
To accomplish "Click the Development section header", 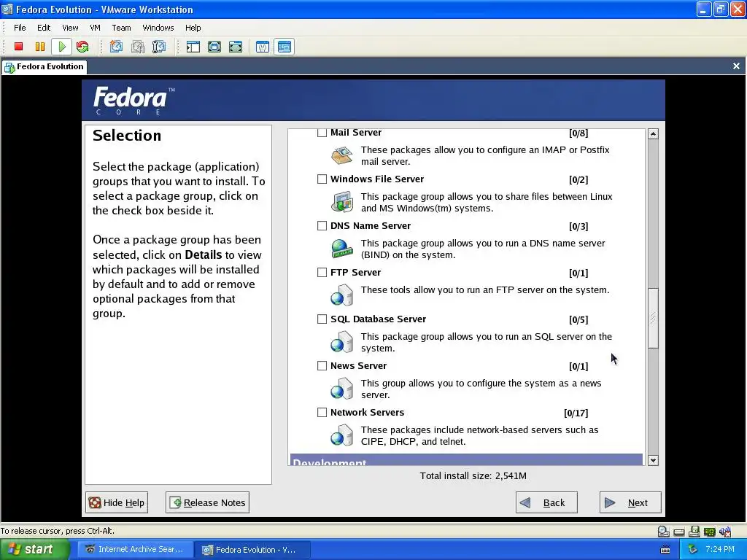I will 466,460.
